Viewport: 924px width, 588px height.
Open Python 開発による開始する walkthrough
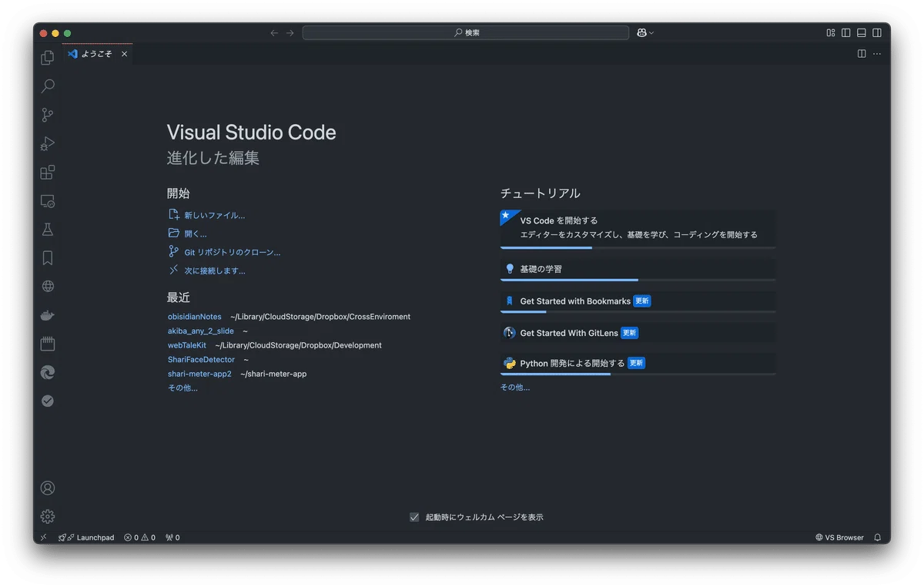(638, 364)
